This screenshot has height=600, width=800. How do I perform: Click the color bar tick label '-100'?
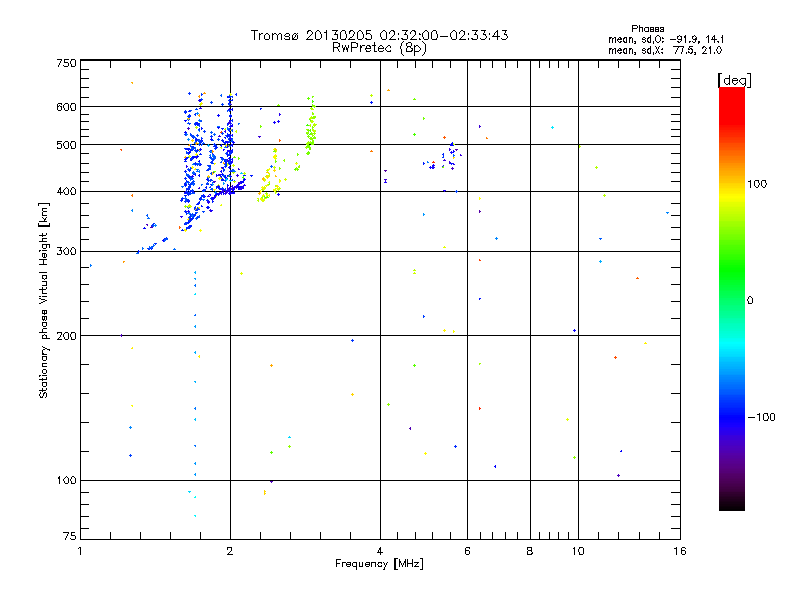tap(762, 417)
